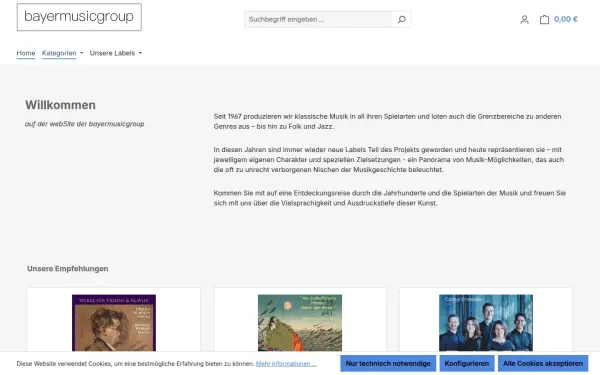Image resolution: width=600 pixels, height=375 pixels.
Task: Open the shopping cart icon
Action: (x=544, y=20)
